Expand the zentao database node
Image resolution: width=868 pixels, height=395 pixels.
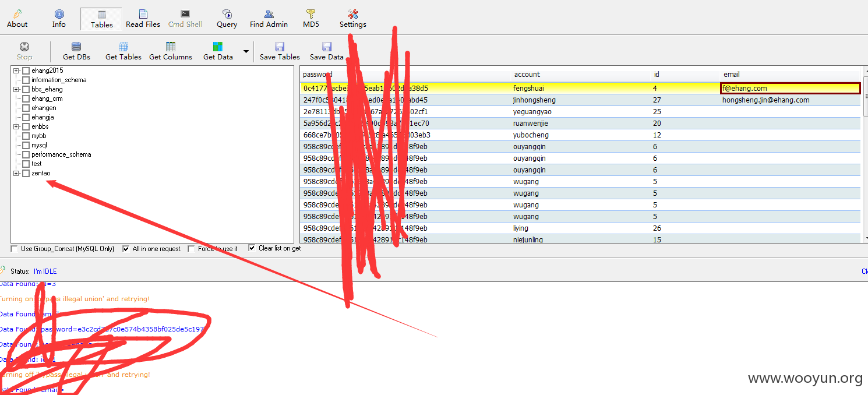16,173
